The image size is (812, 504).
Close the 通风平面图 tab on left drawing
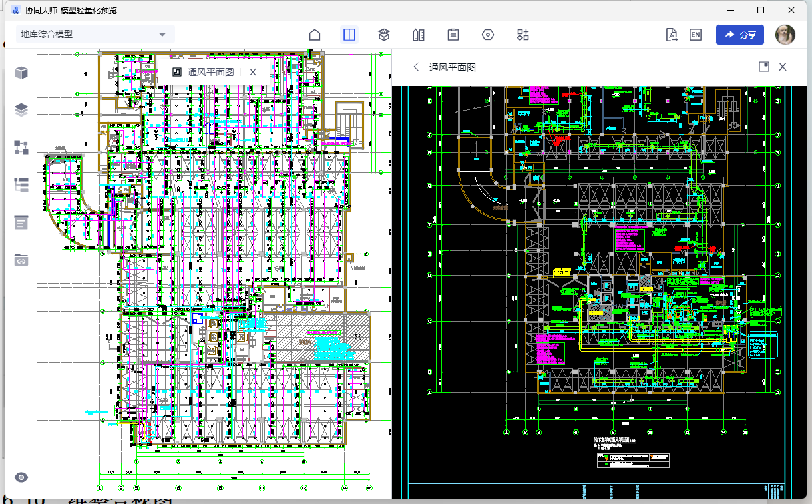(252, 72)
